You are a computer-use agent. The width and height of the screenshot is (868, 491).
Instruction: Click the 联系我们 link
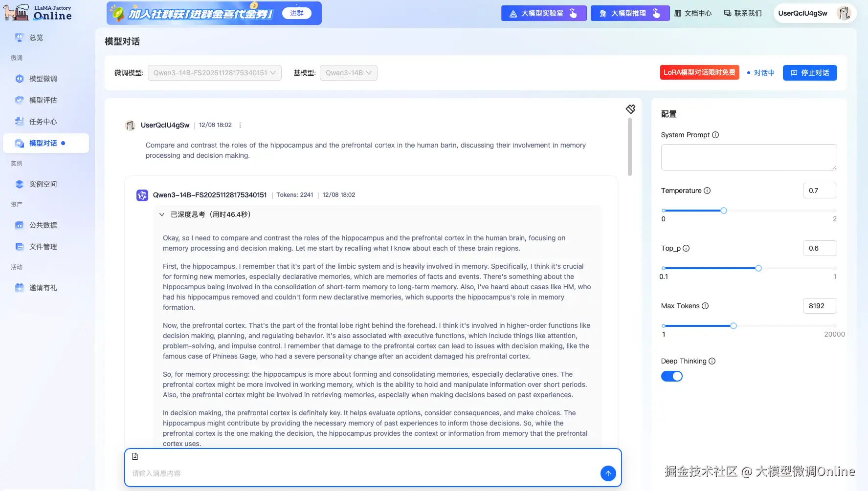[x=743, y=13]
